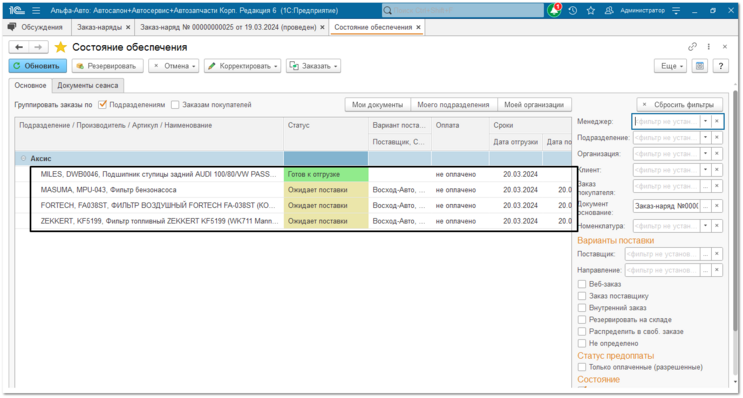Screen dimensions: 743x398
Task: Click the Обновить button
Action: click(38, 66)
